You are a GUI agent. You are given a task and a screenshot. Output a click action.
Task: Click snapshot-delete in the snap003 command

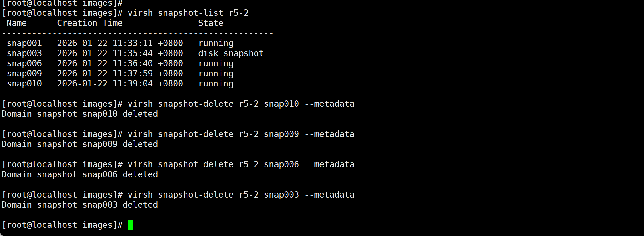pyautogui.click(x=196, y=195)
